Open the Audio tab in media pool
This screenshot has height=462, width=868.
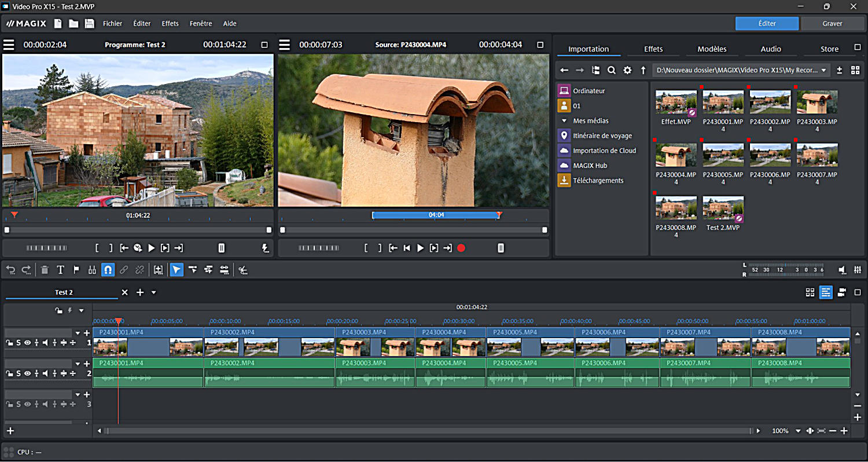(x=771, y=49)
